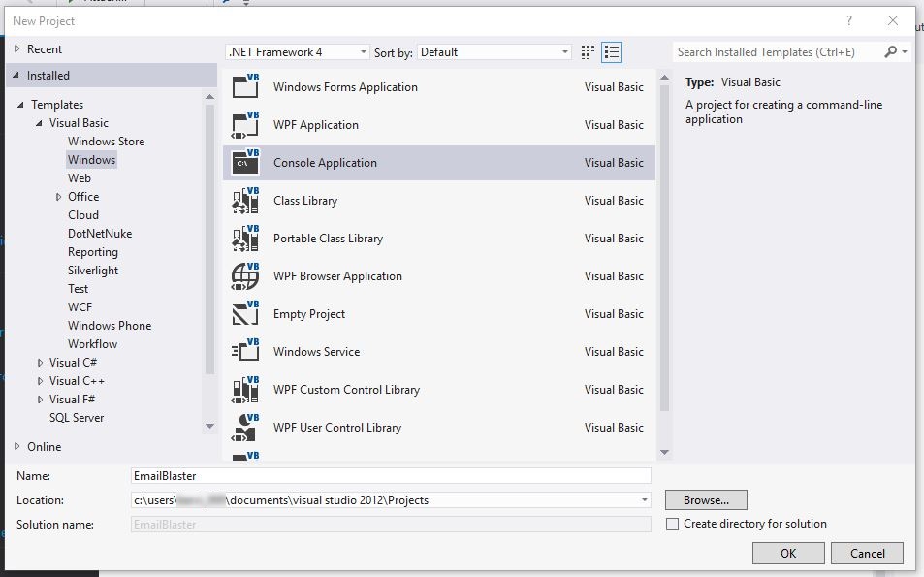This screenshot has height=577, width=924.
Task: Select the WPF User Control Library label
Action: (337, 428)
